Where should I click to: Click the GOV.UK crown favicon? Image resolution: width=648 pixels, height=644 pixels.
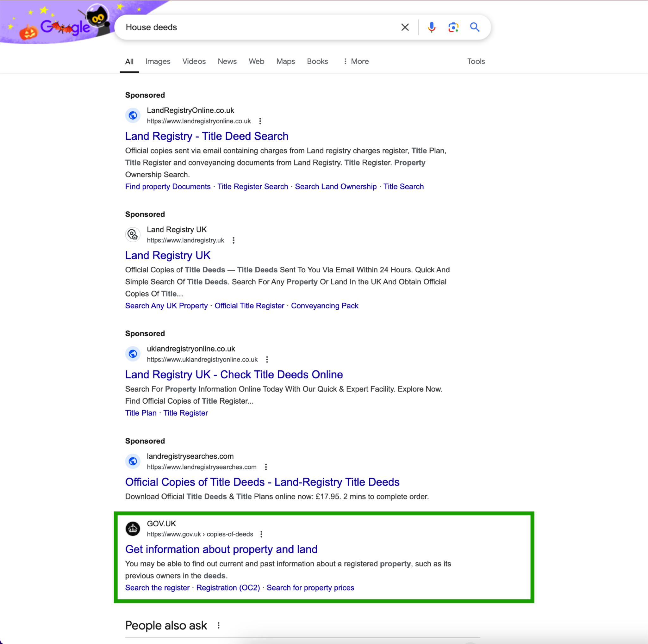[x=133, y=529]
